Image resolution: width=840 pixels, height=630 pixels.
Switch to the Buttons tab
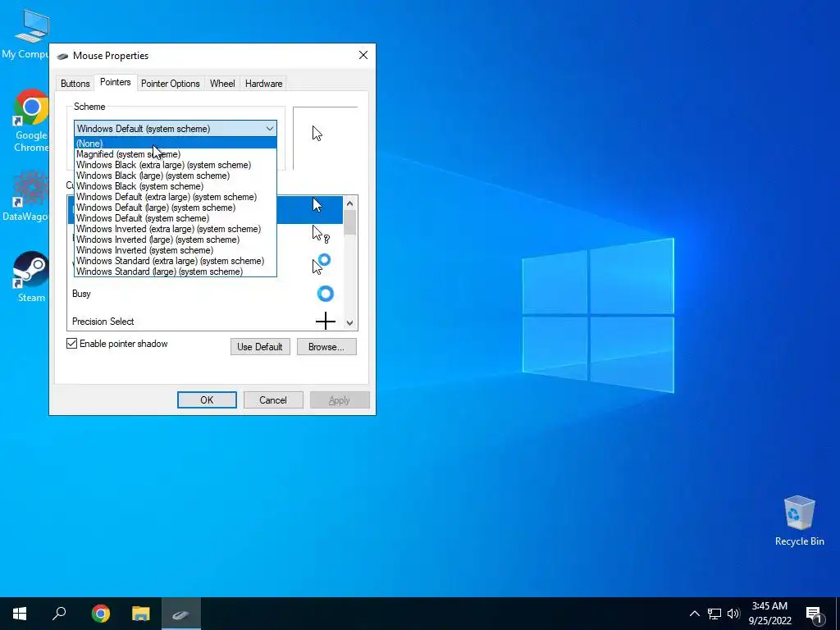tap(75, 84)
